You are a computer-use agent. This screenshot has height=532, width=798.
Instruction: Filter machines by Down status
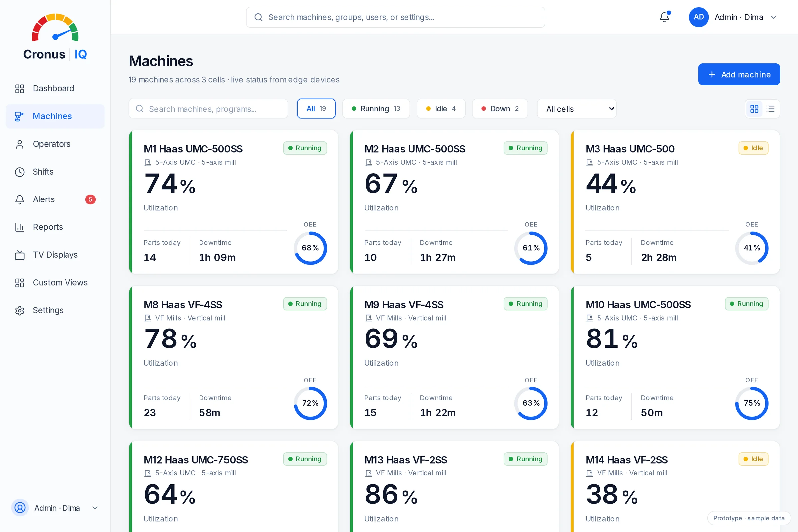(500, 109)
